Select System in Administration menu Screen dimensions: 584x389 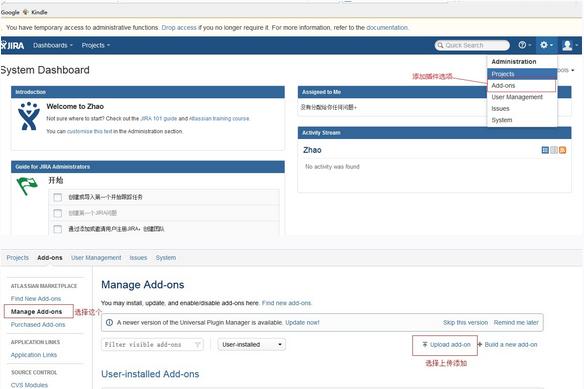click(522, 120)
